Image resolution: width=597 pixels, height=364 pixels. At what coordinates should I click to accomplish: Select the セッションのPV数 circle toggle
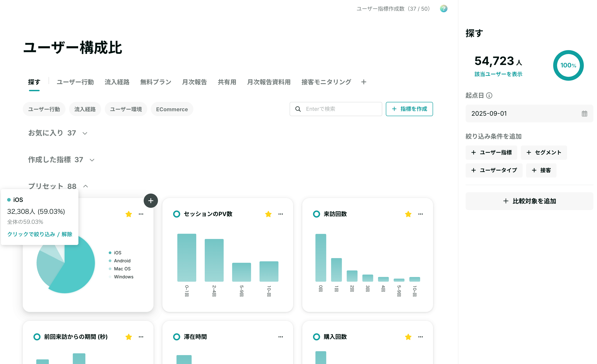pos(177,214)
